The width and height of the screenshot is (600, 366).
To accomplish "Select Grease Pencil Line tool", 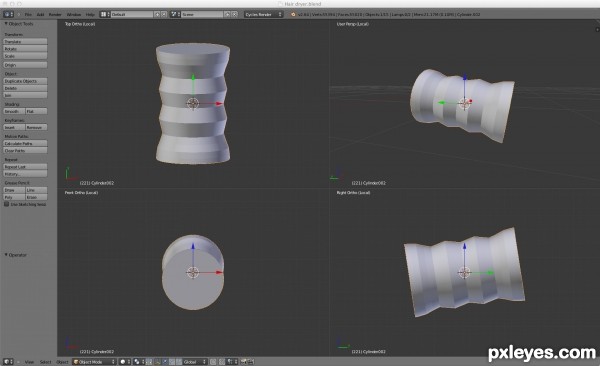I will pyautogui.click(x=36, y=190).
